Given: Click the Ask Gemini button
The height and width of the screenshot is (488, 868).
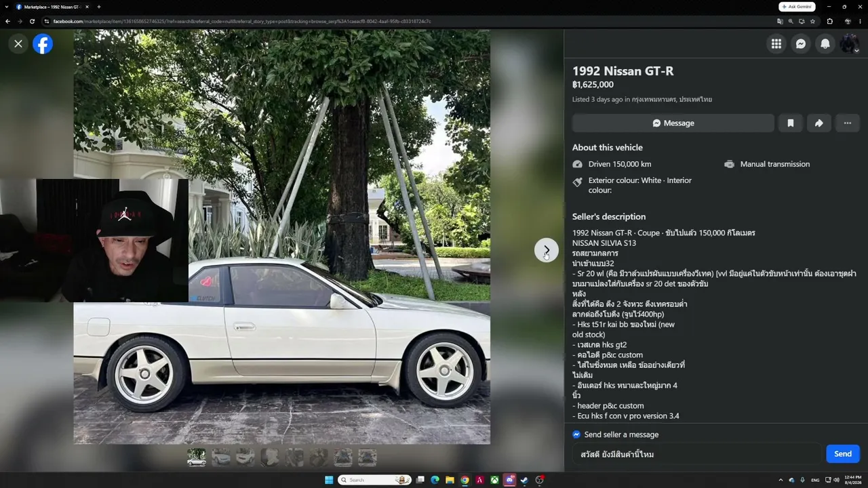Looking at the screenshot, I should (797, 7).
